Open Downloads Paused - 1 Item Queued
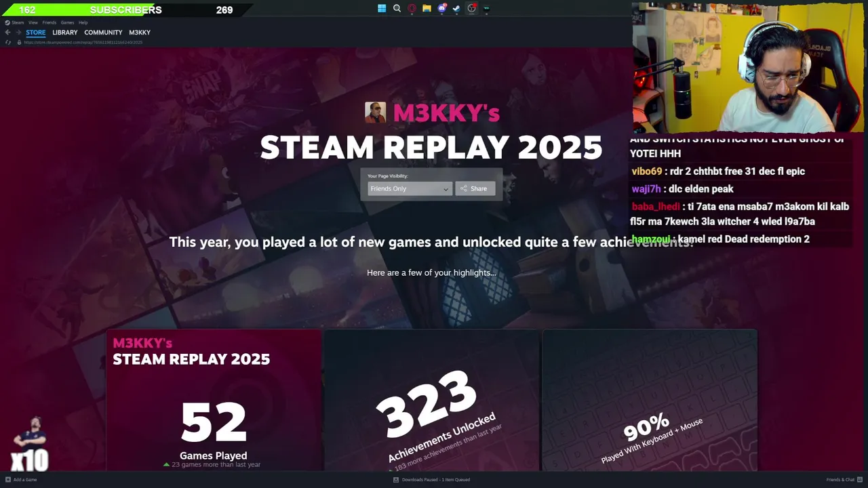 click(x=436, y=480)
